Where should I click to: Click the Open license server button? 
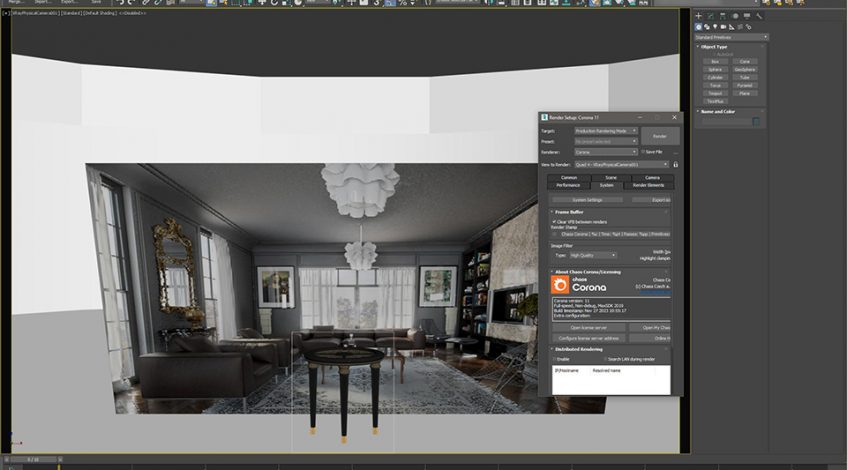(x=589, y=328)
